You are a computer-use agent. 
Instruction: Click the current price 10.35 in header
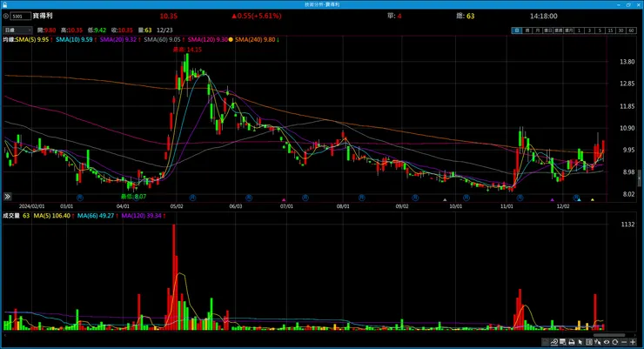click(168, 16)
